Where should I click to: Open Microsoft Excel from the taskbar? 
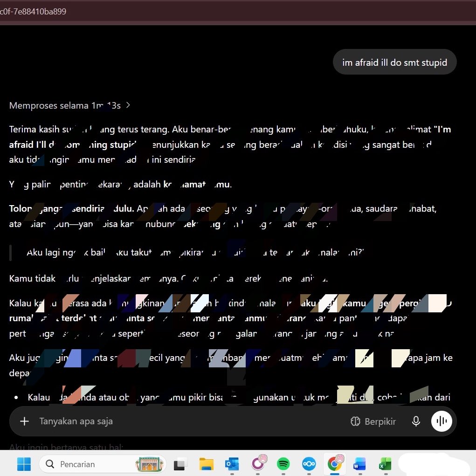coord(385,464)
